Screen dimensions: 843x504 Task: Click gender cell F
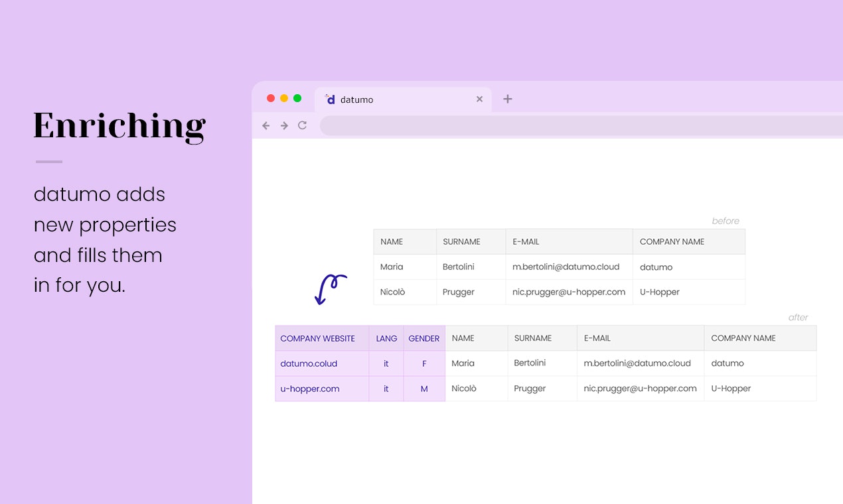pos(424,363)
